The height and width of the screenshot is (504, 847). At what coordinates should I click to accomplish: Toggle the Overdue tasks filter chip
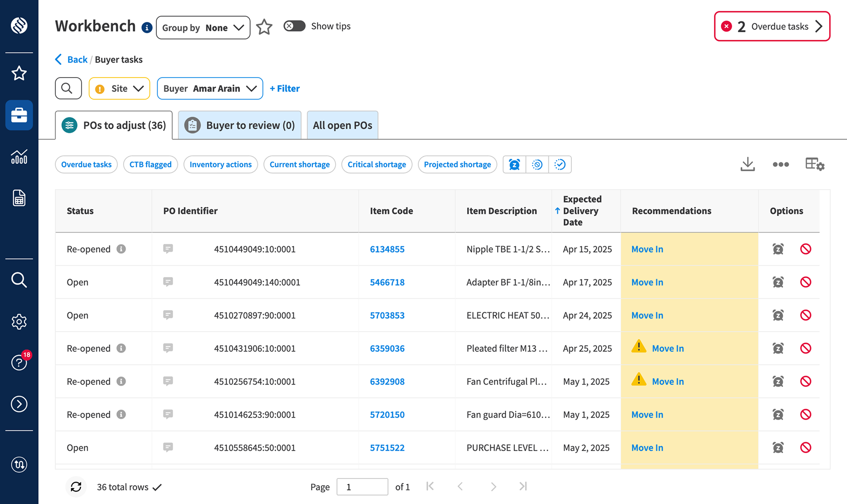86,164
